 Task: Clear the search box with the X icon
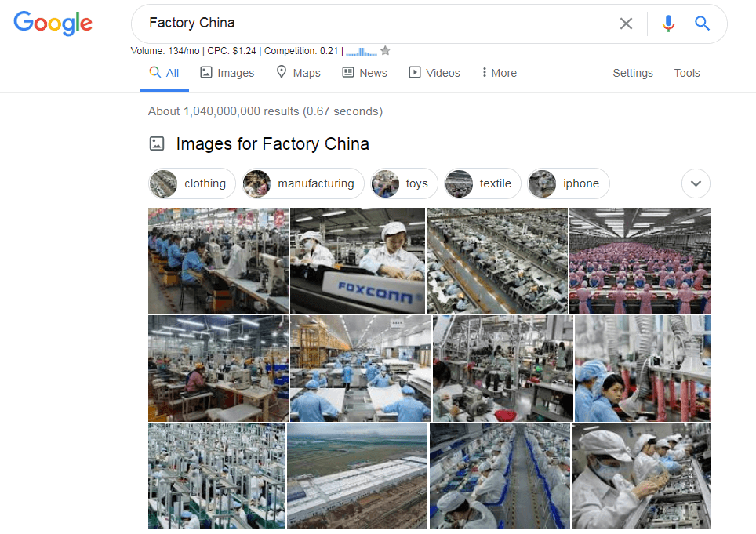click(x=626, y=24)
